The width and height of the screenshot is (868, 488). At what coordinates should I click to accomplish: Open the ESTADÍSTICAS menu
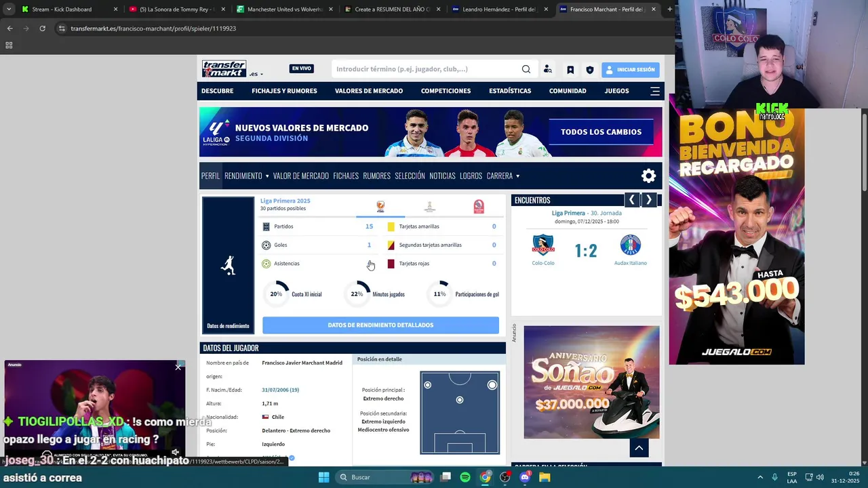(x=510, y=91)
